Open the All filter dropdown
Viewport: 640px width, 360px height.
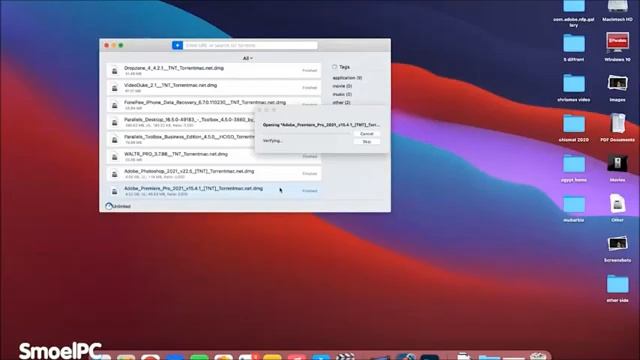pyautogui.click(x=247, y=58)
